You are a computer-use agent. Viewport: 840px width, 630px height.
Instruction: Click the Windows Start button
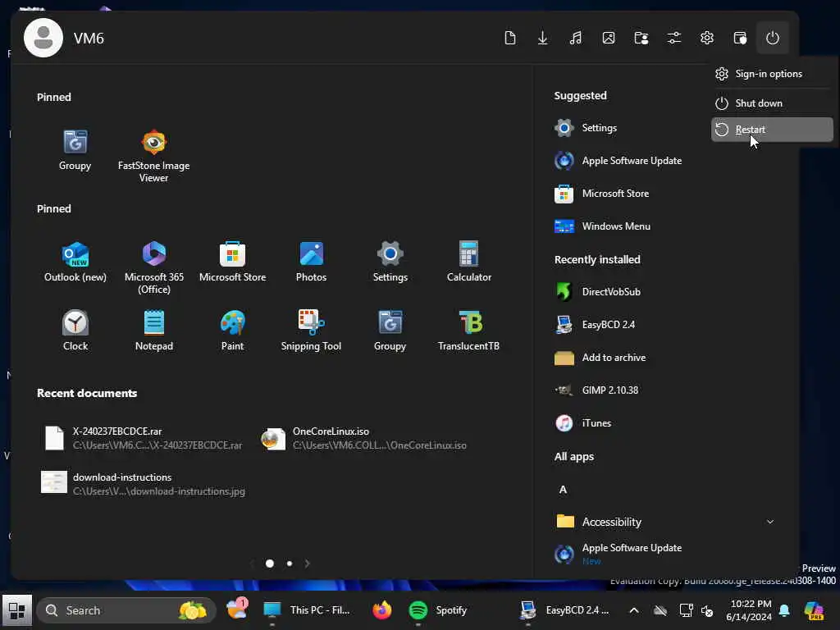[x=17, y=610]
